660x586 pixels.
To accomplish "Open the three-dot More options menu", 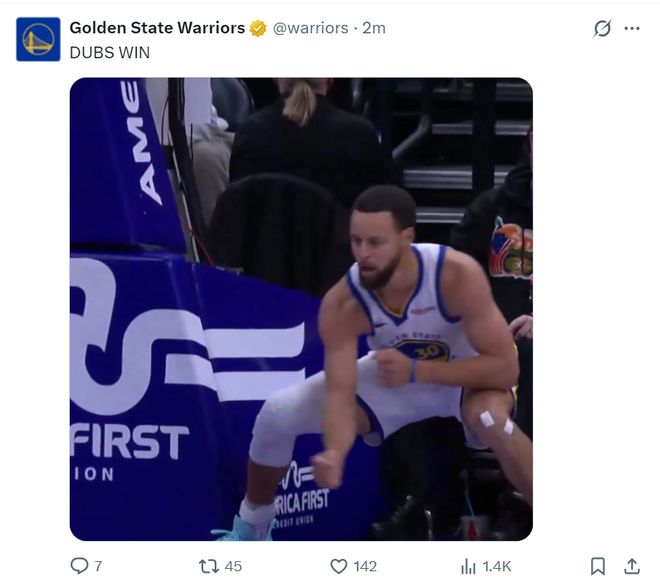I will (632, 28).
